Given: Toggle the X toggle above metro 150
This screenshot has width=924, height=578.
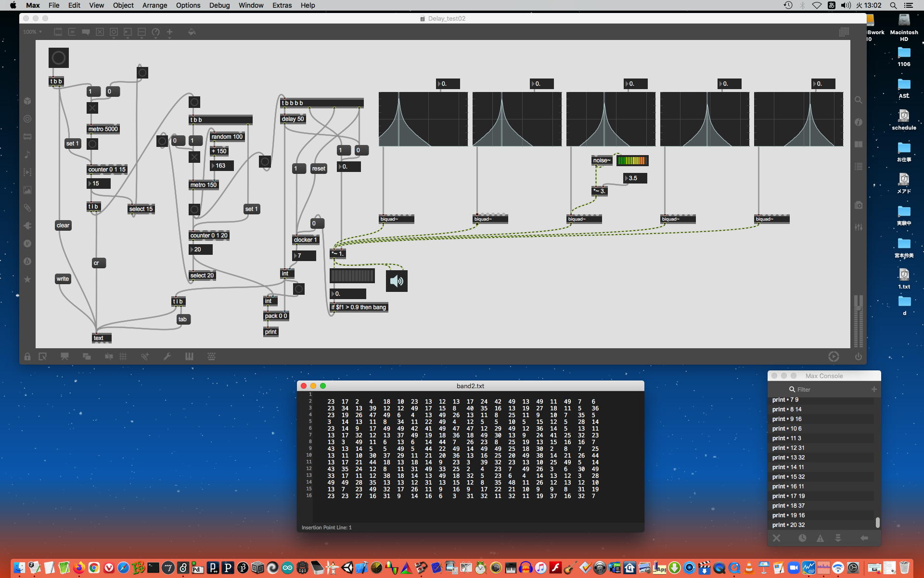Looking at the screenshot, I should coord(194,157).
